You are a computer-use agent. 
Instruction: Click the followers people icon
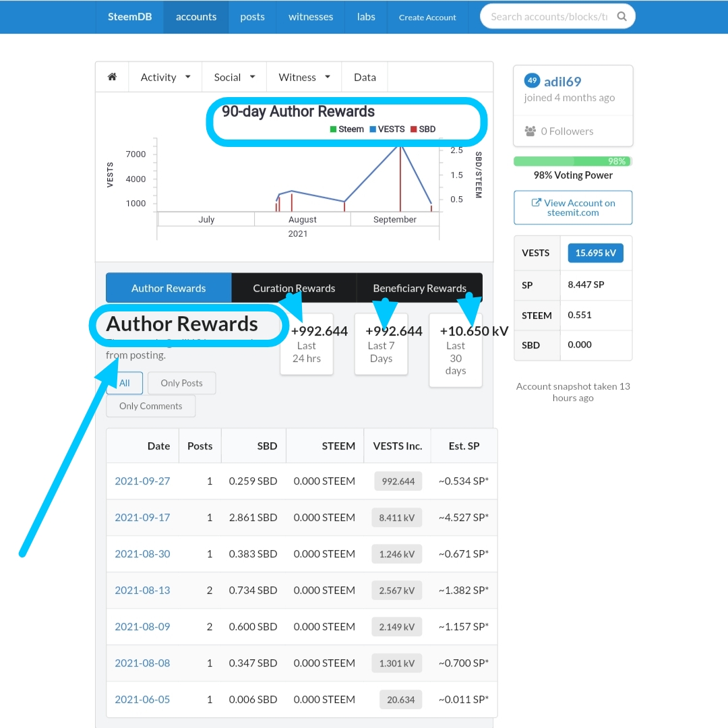click(x=530, y=131)
